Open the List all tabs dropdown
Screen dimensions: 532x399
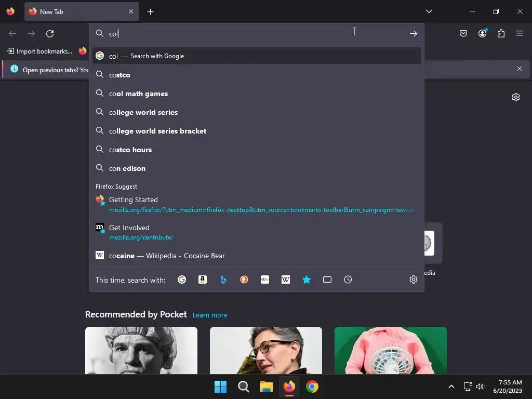(429, 11)
